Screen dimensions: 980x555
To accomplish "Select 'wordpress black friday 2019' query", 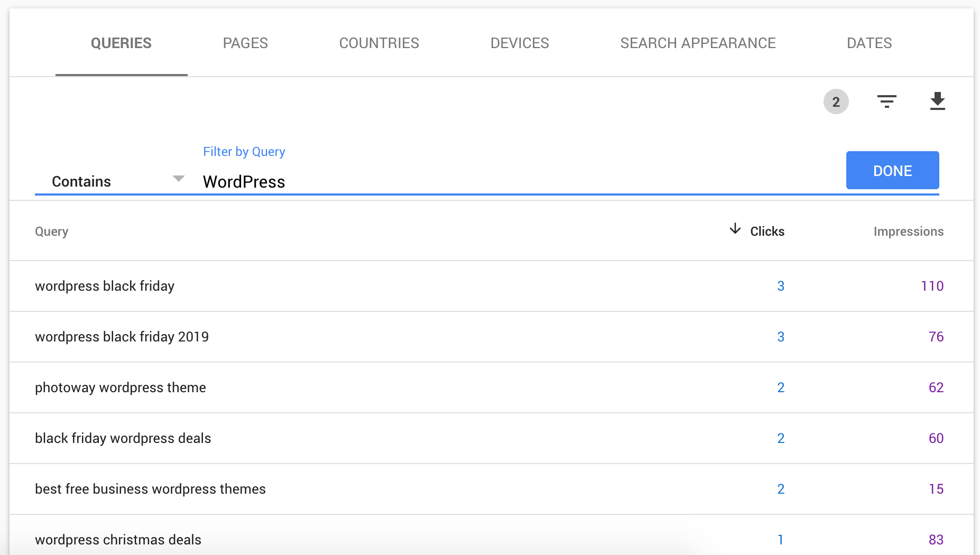I will coord(492,337).
